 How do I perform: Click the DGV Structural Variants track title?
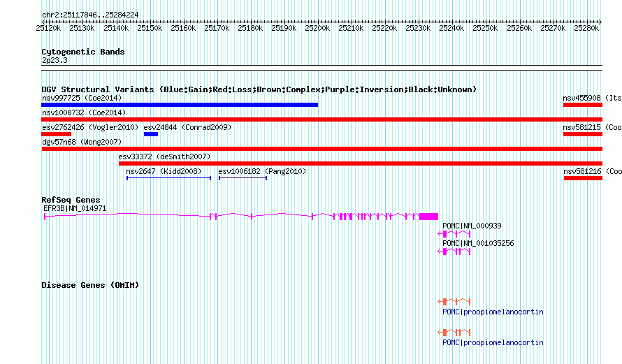click(x=259, y=89)
